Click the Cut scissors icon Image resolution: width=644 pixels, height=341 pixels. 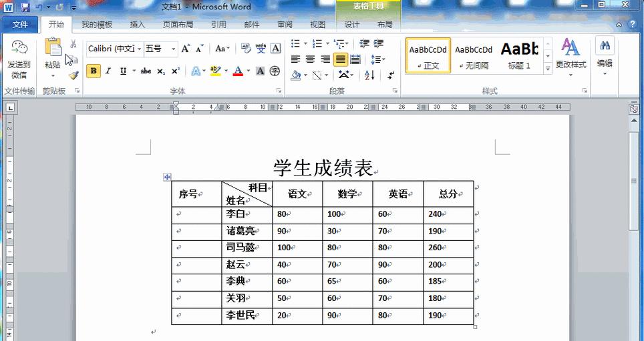coord(73,43)
